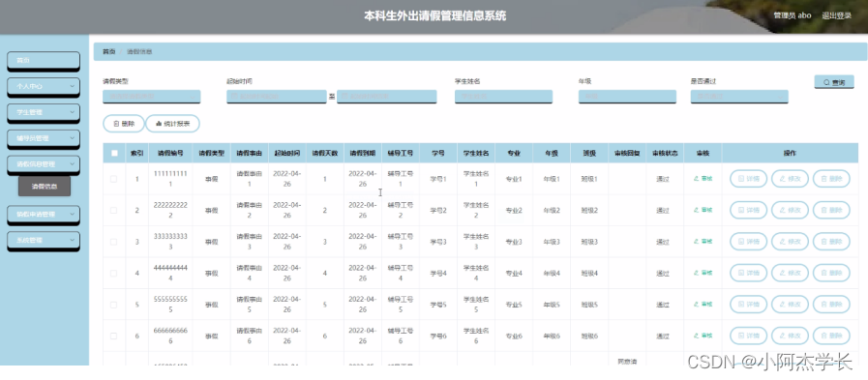
Task: Open the 是否通过 filter dropdown
Action: click(x=739, y=97)
